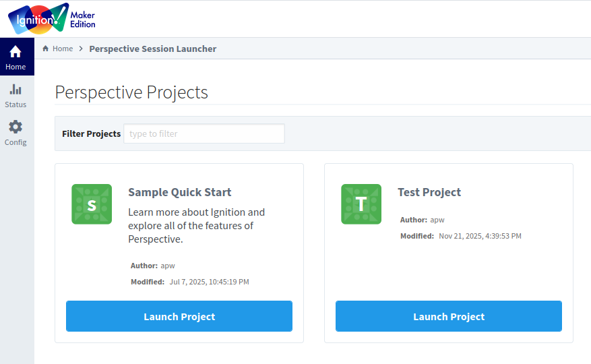Click the breadcrumb chevron separator arrow

(x=81, y=49)
